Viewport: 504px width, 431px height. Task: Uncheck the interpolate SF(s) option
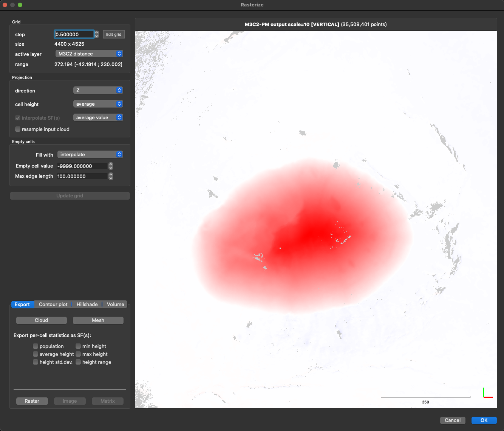pos(18,118)
